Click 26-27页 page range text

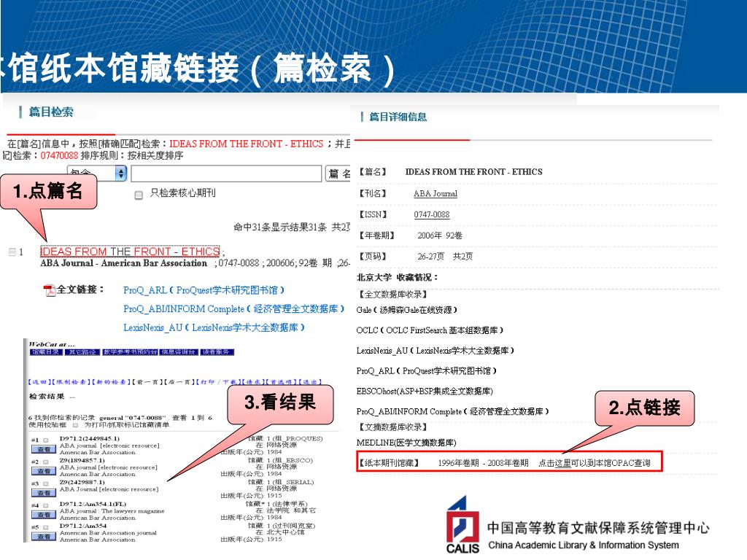pyautogui.click(x=430, y=256)
